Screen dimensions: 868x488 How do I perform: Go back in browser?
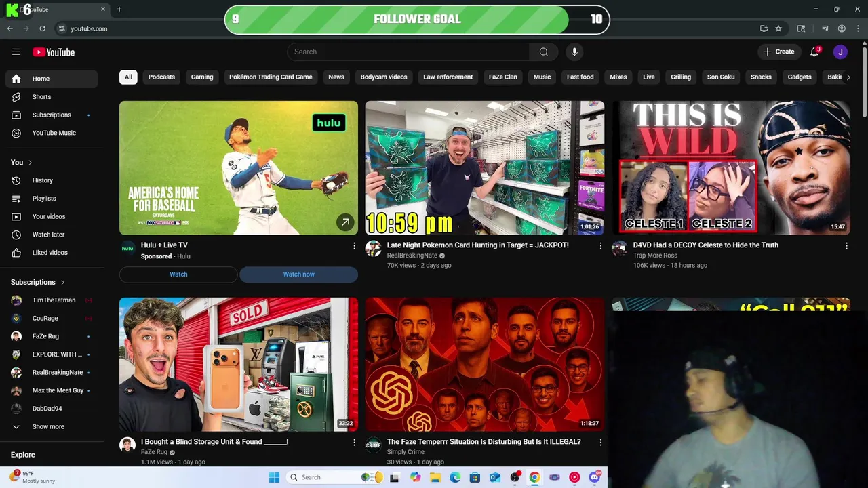(x=9, y=28)
